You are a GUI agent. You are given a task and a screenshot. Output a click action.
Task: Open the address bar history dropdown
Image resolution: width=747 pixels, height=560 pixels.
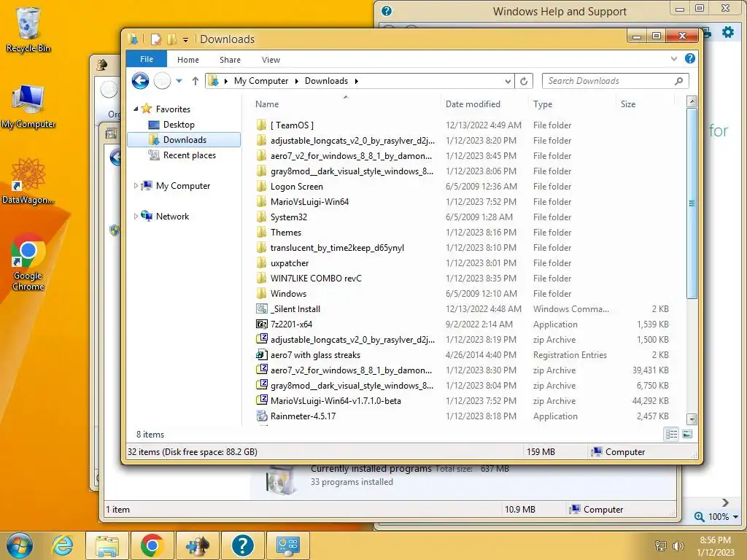coord(508,82)
